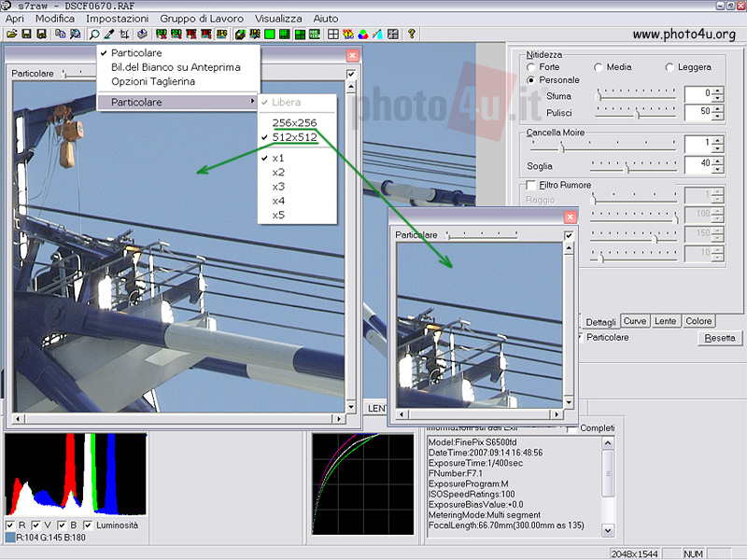The width and height of the screenshot is (747, 560).
Task: Expand the Particolare submenu arrow
Action: point(252,102)
